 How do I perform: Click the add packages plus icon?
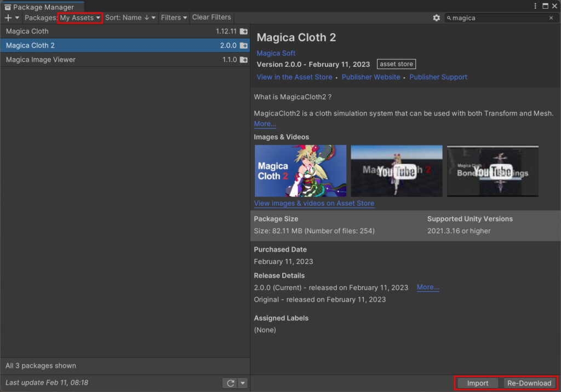7,18
